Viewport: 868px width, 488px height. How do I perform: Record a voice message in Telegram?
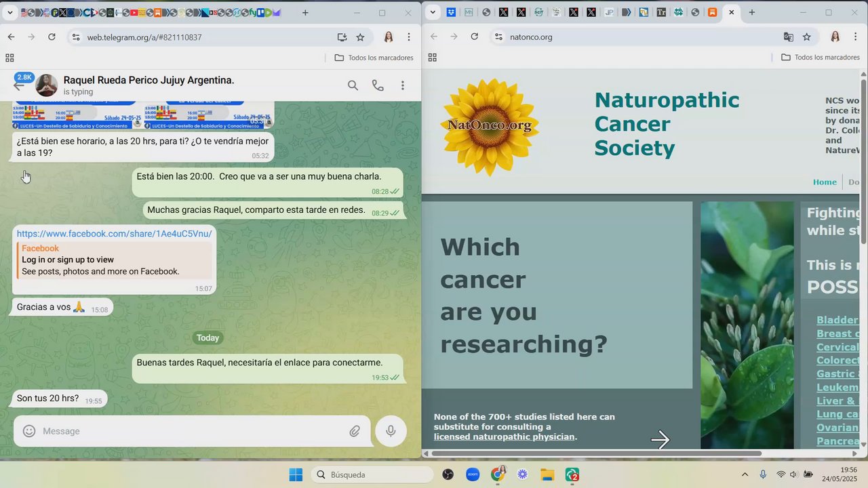coord(391,431)
